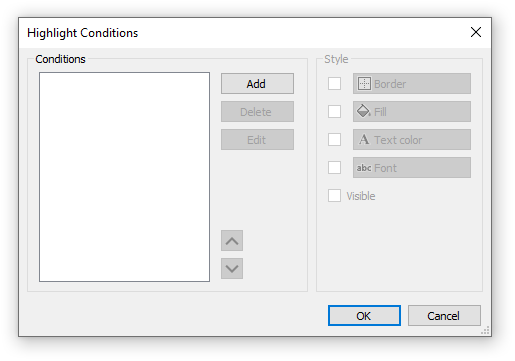Enable the Font style checkbox

point(334,168)
